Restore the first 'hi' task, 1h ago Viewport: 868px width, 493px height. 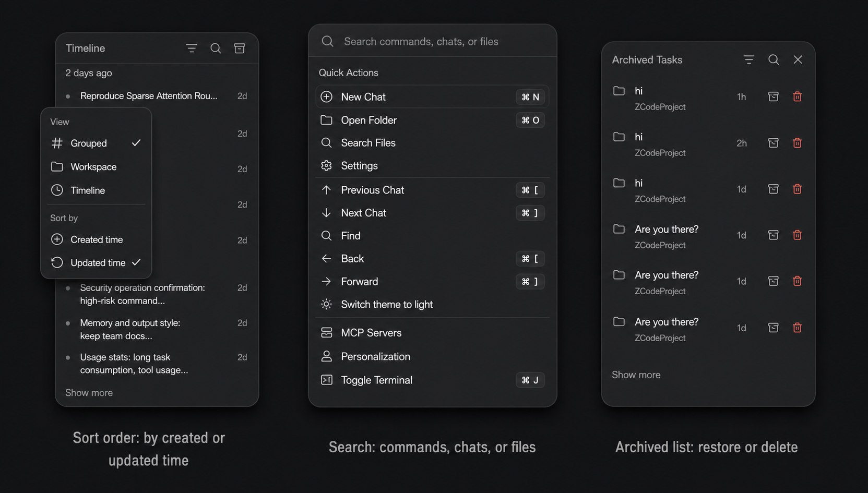[774, 97]
